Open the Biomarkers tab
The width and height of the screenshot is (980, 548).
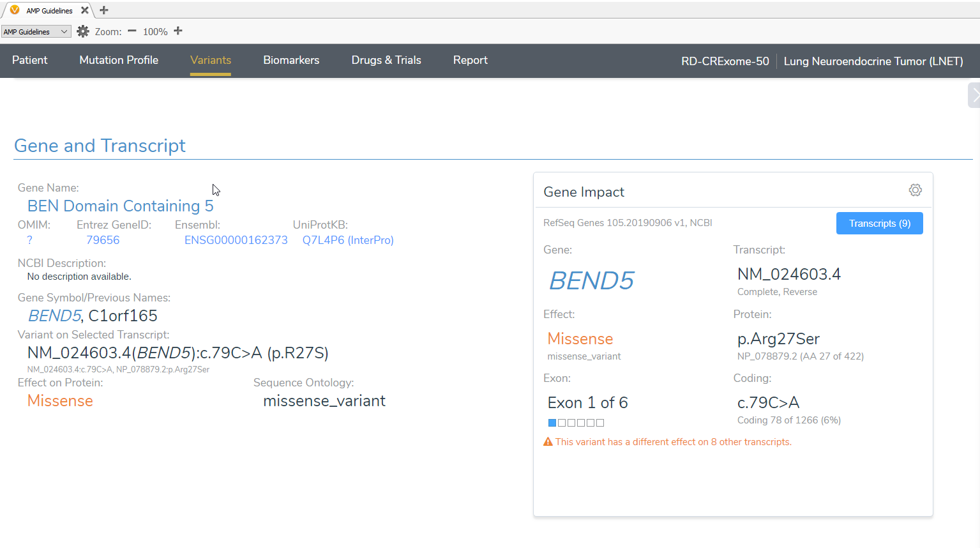point(291,60)
